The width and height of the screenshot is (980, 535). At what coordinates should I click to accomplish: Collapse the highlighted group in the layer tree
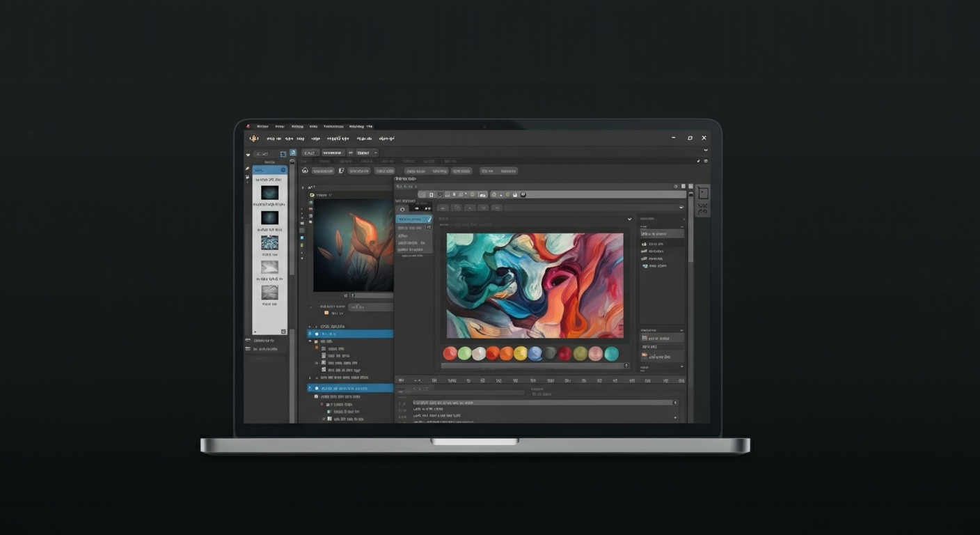309,333
